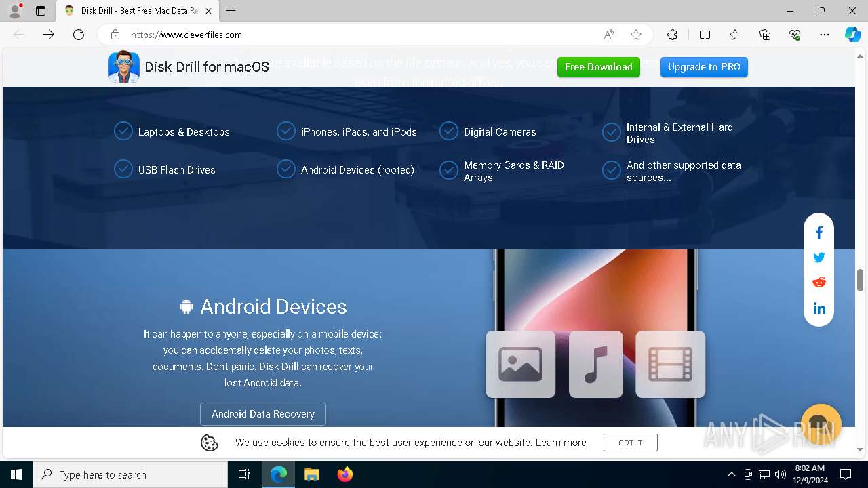This screenshot has height=488, width=868.
Task: Share page via Reddit icon
Action: [818, 283]
